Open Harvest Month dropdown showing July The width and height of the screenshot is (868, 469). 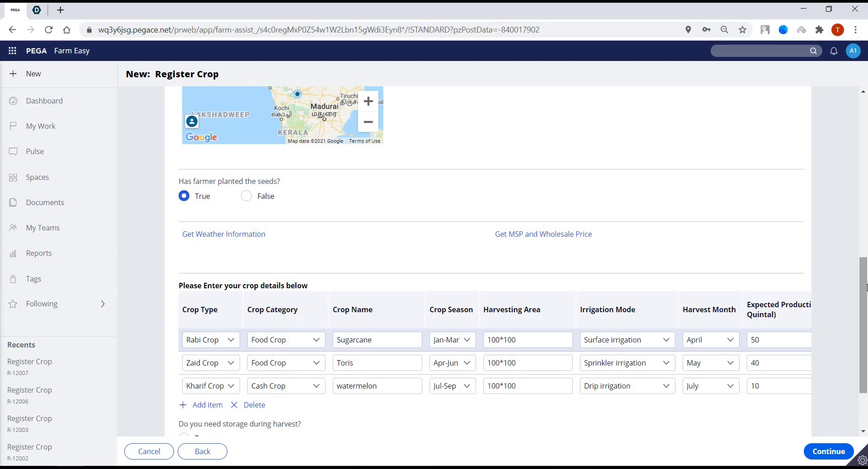(711, 386)
